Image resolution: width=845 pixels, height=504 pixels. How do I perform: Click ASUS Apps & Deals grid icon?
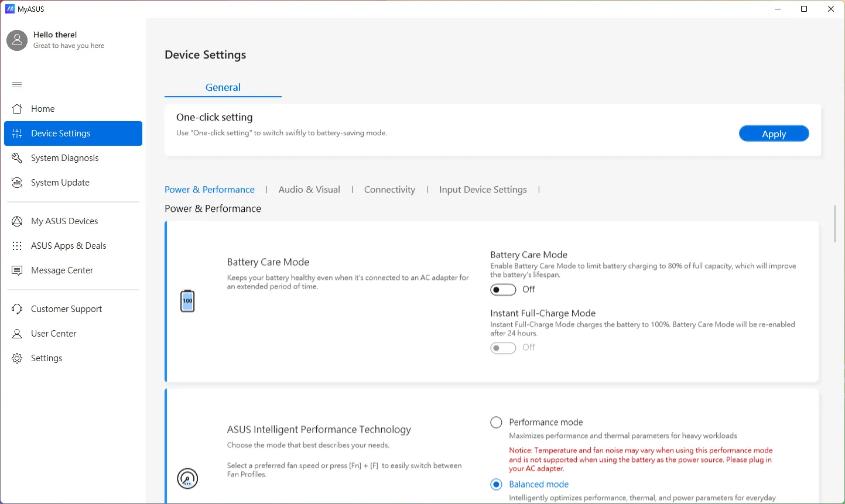point(17,246)
